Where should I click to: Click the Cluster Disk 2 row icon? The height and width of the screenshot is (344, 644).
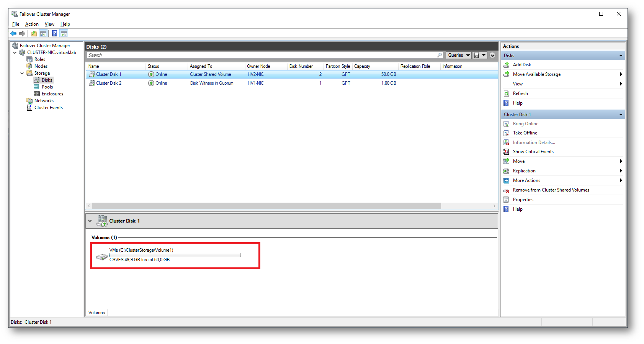[x=92, y=83]
